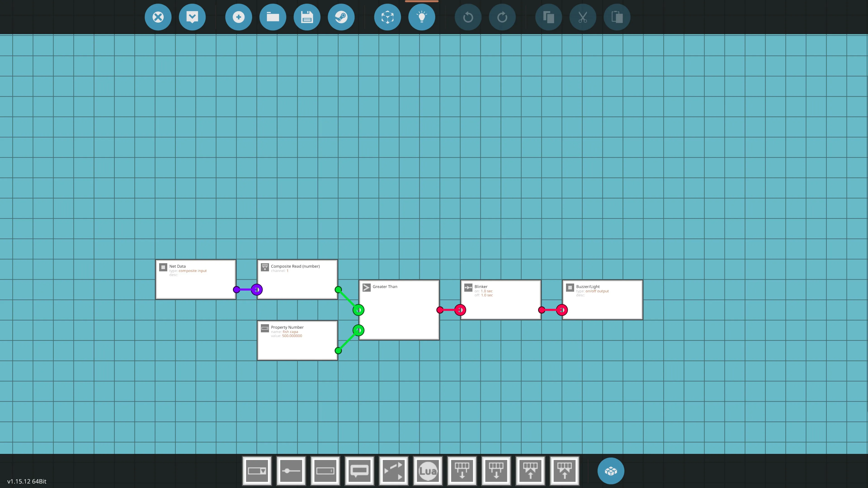
Task: Open the component blocks library button
Action: click(611, 471)
